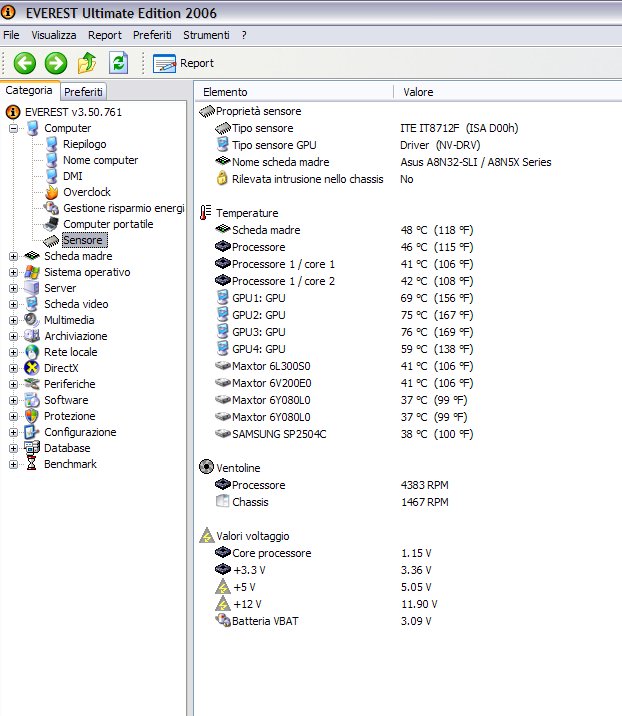The width and height of the screenshot is (622, 716).
Task: Expand the Sistema operativo tree node
Action: [x=13, y=272]
